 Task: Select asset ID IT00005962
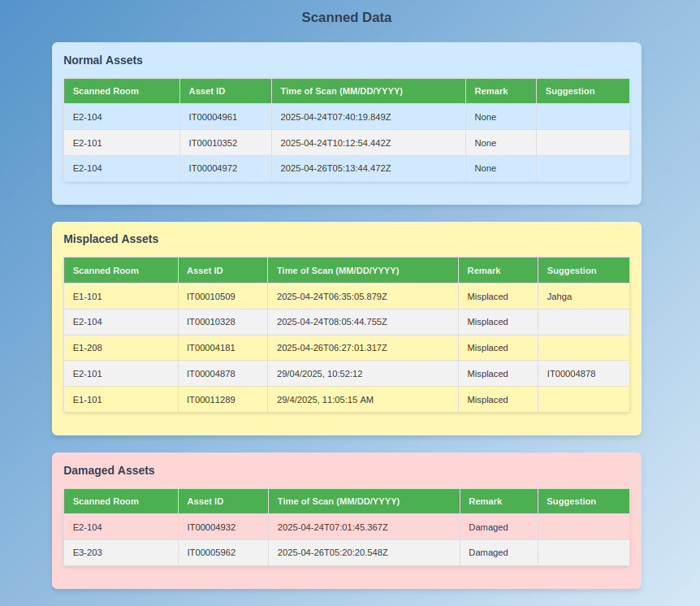coord(211,553)
